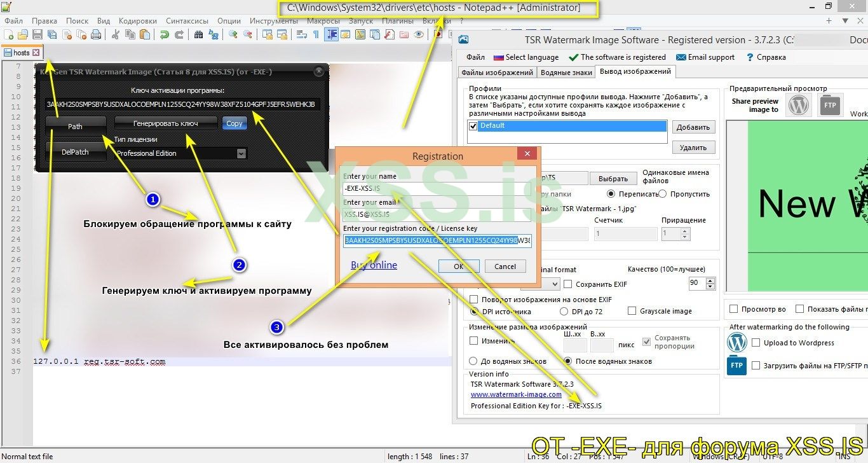This screenshot has height=463, width=868.
Task: Zoom in using the Notepad++ toolbar
Action: (233, 34)
